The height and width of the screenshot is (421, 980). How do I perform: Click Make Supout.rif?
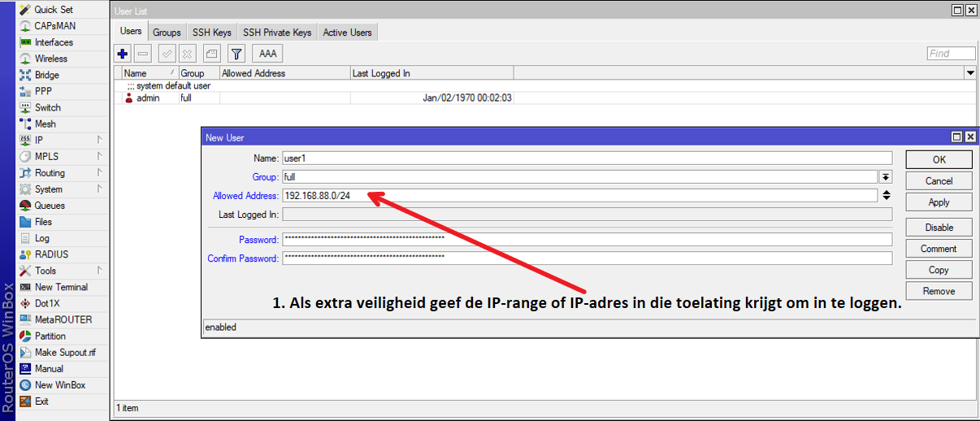click(65, 352)
